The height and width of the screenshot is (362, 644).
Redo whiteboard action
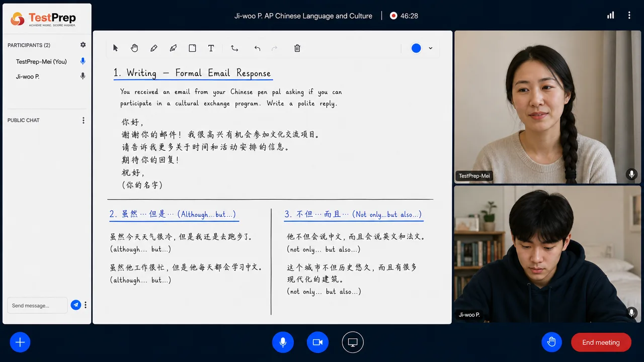coord(275,48)
